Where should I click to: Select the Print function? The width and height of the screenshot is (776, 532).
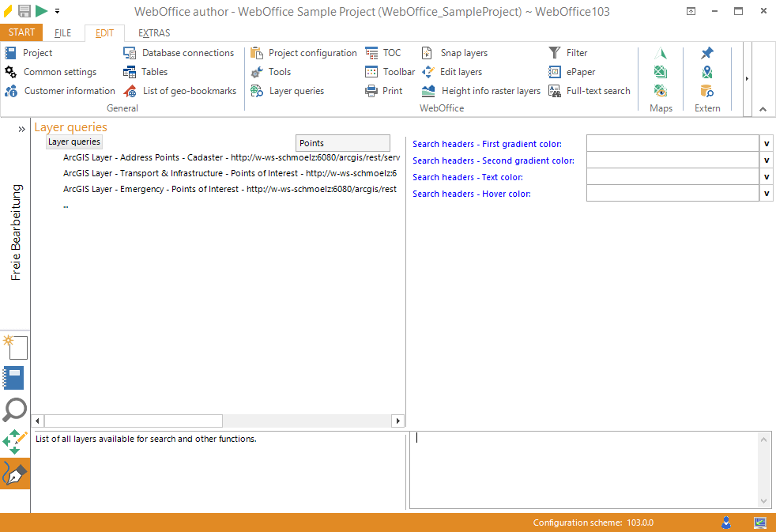pyautogui.click(x=386, y=90)
